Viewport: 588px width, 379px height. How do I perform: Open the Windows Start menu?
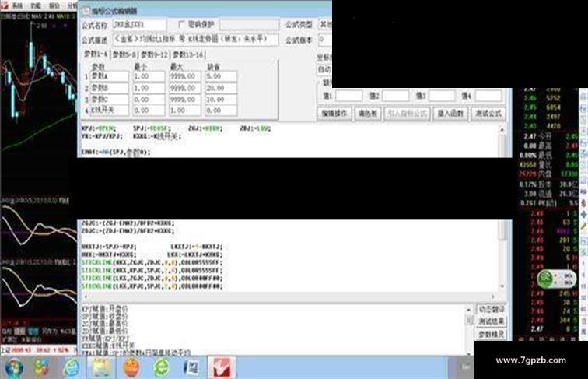(x=14, y=367)
